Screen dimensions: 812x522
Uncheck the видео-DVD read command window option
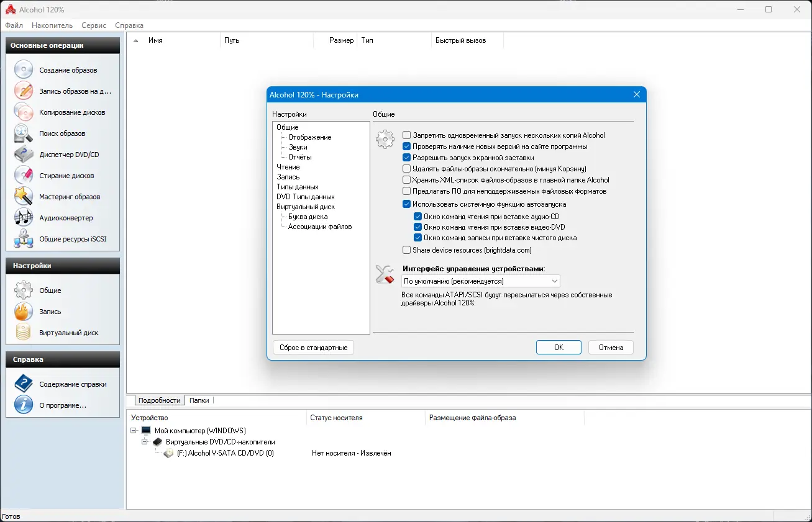418,227
